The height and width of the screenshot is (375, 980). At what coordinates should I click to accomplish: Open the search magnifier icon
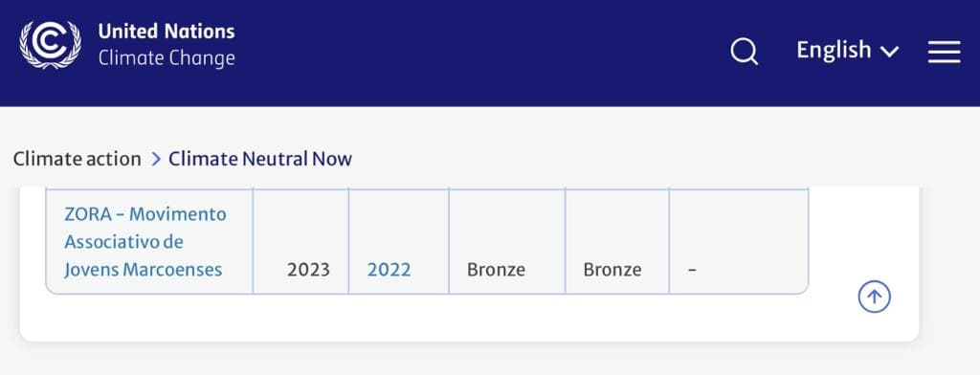[744, 52]
